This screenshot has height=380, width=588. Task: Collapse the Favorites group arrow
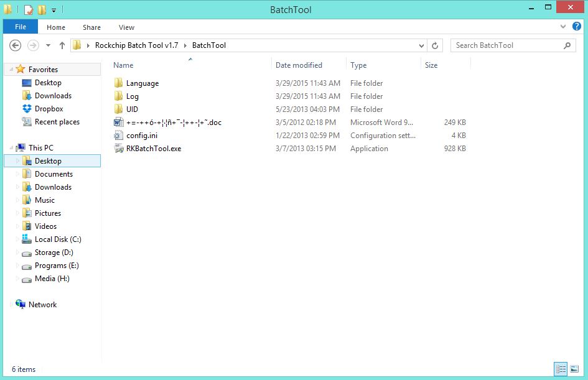pyautogui.click(x=11, y=69)
